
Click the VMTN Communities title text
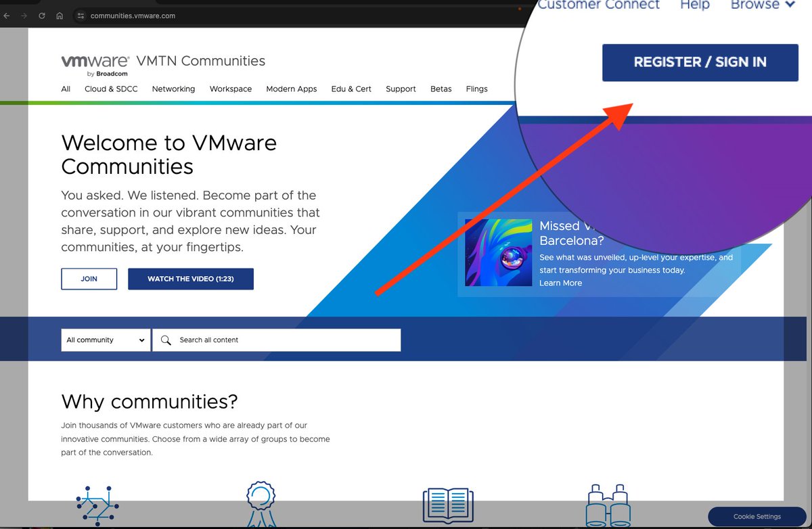[x=201, y=61]
